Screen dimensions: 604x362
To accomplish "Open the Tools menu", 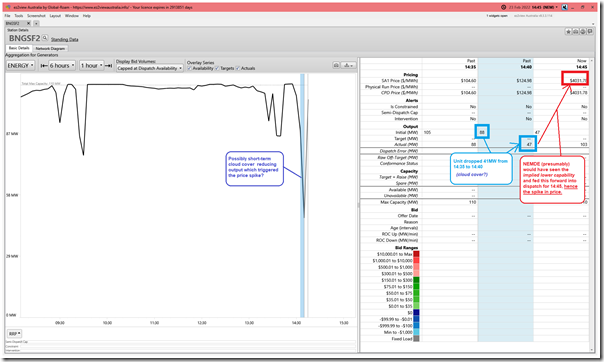I will coord(19,16).
